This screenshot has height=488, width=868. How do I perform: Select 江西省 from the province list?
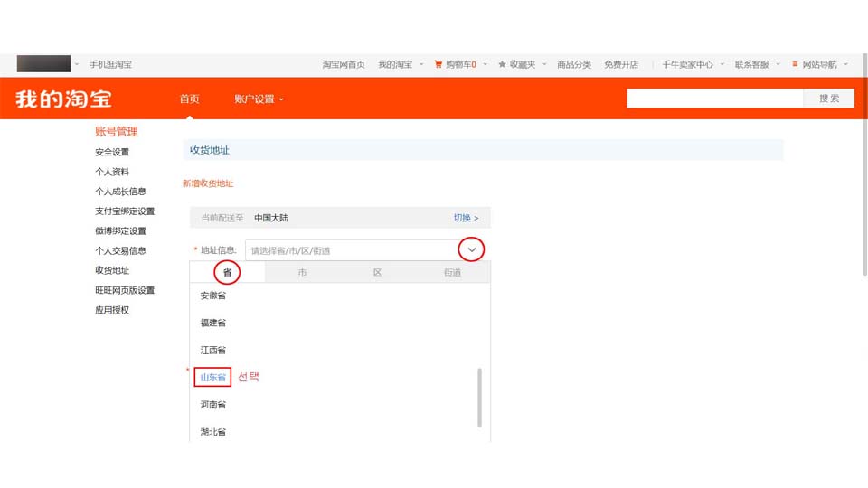(213, 350)
